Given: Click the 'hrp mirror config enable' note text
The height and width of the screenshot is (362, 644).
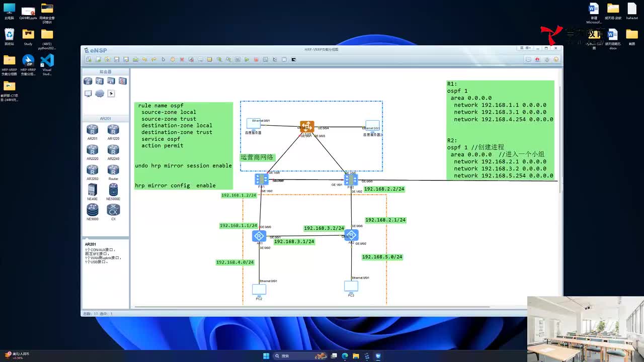Looking at the screenshot, I should pos(175,186).
